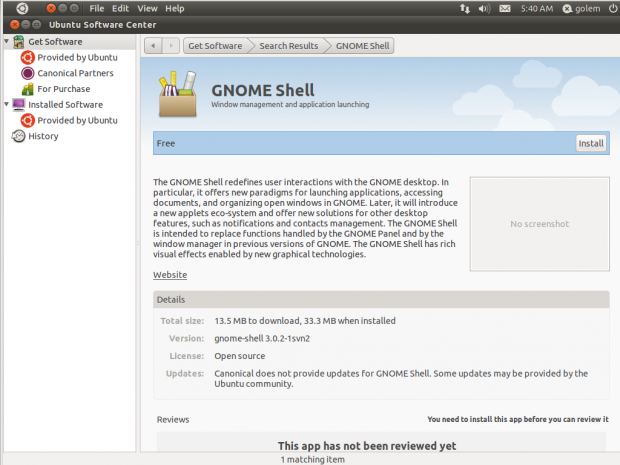
Task: Open History in the sidebar
Action: [x=43, y=136]
